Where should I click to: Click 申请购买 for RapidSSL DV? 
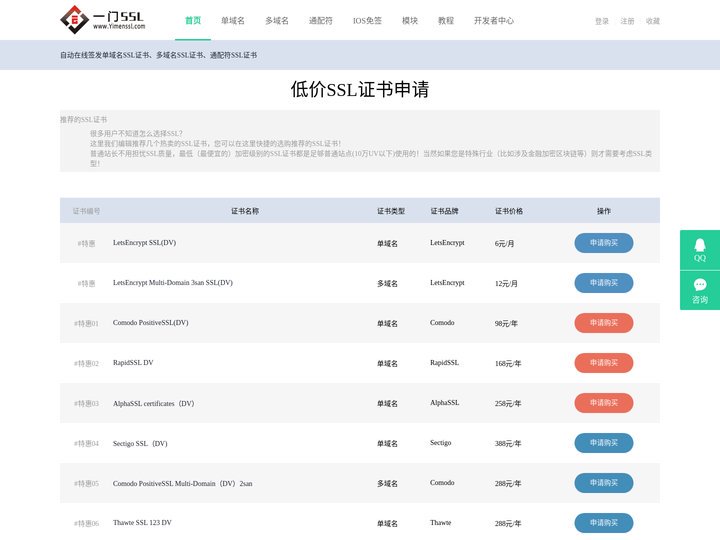tap(604, 363)
